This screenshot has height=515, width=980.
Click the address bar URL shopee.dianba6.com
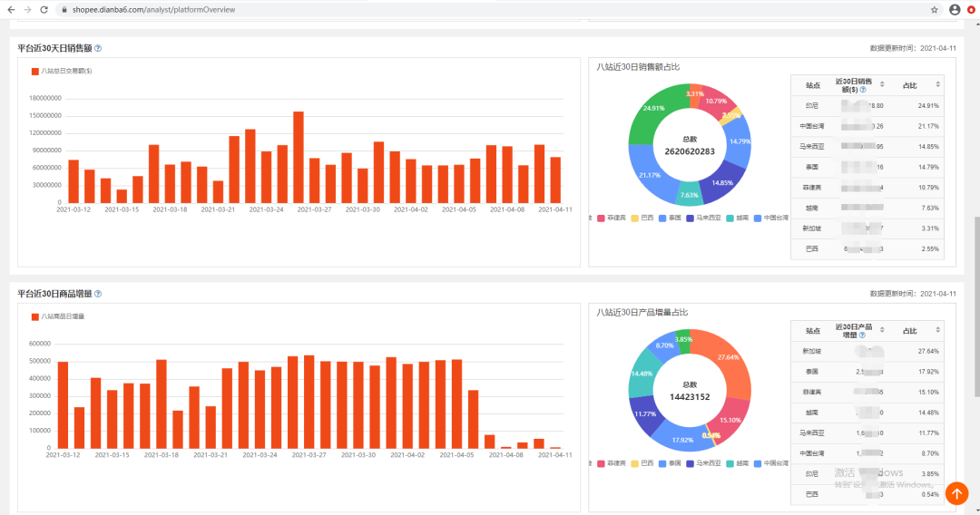coord(153,10)
